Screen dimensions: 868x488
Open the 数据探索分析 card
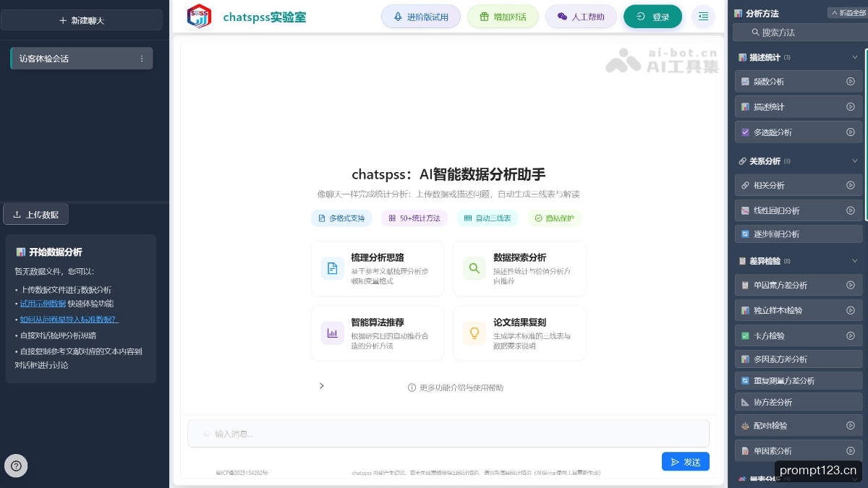[519, 268]
